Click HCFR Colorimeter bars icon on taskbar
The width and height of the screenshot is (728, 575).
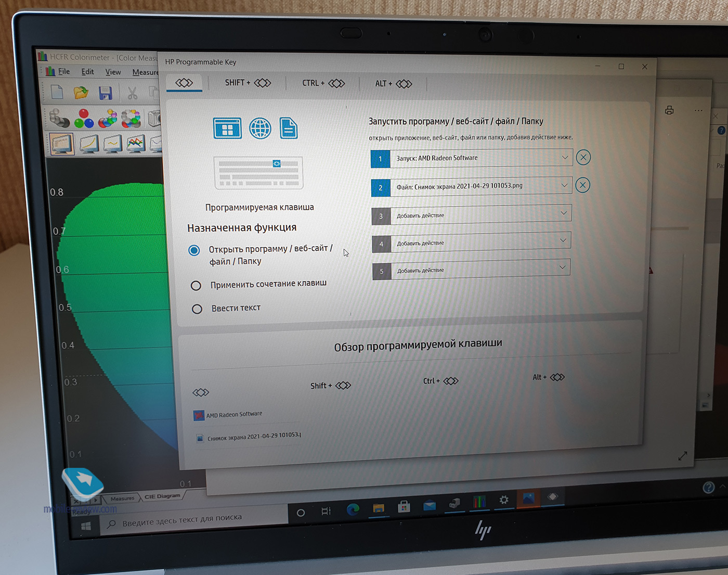tap(479, 502)
